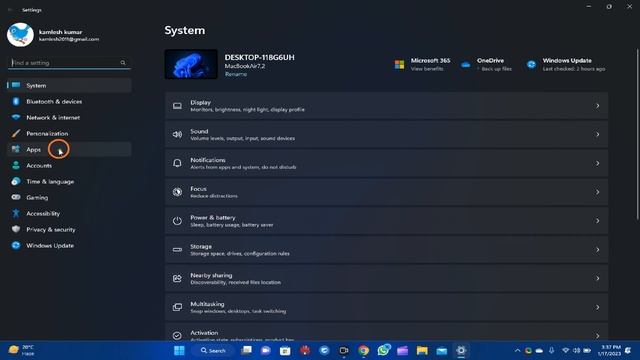This screenshot has height=360, width=640.
Task: Click the Rename link under device name
Action: 236,74
